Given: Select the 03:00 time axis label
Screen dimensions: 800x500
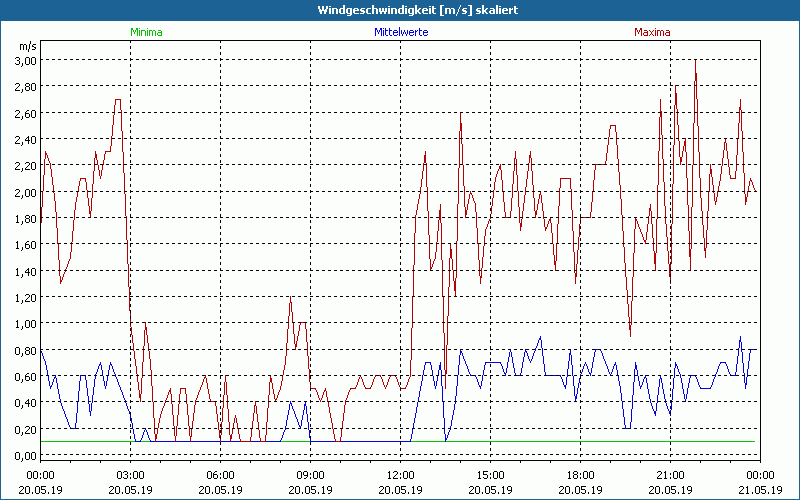Looking at the screenshot, I should pyautogui.click(x=130, y=475).
